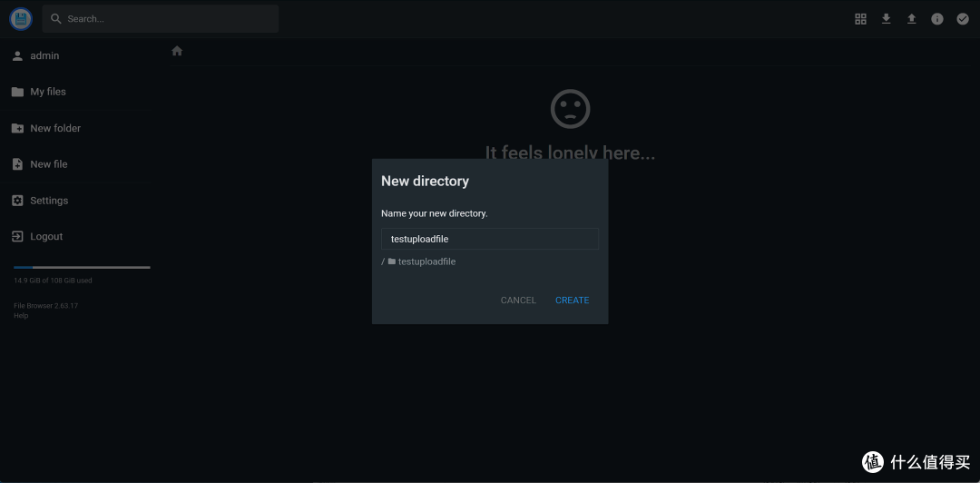Click the upload icon in top bar

click(x=912, y=19)
